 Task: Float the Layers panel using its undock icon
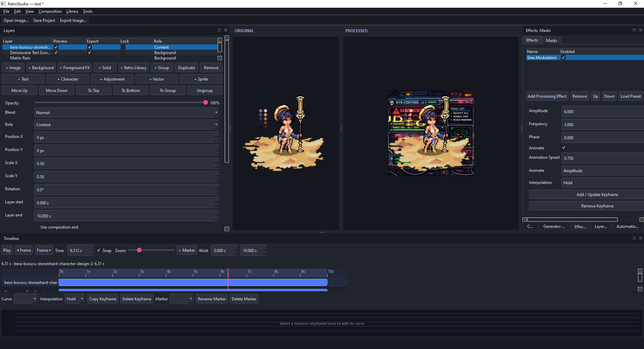coord(219,30)
